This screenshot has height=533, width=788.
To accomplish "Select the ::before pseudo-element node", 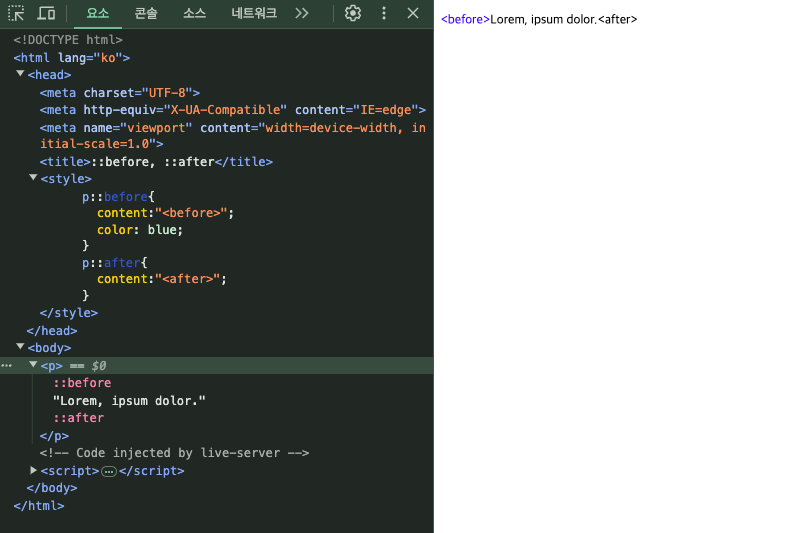I will [82, 383].
